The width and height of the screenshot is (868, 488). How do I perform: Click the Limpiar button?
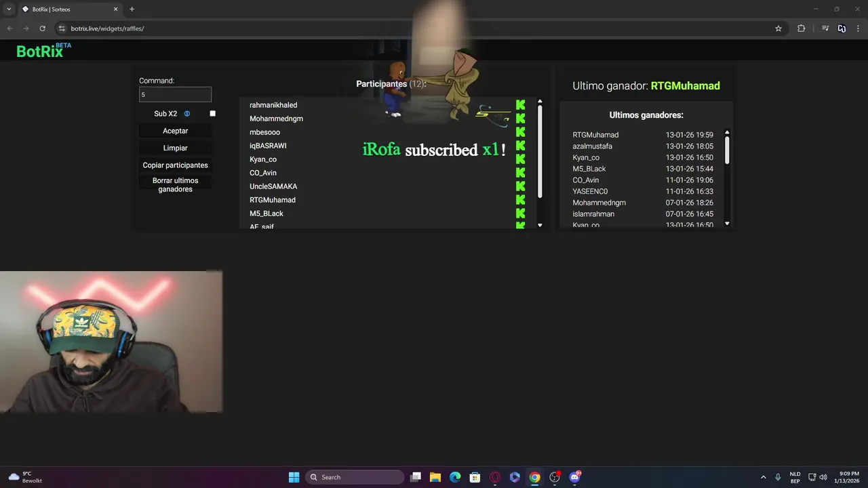pos(175,148)
